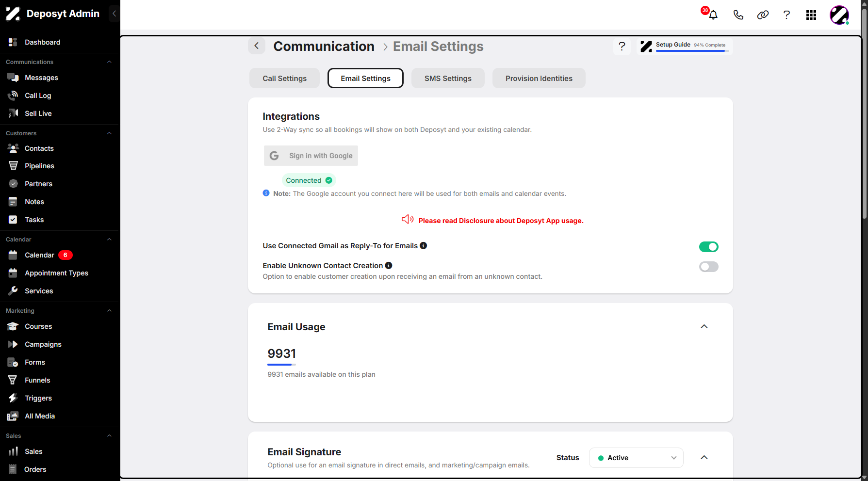The width and height of the screenshot is (868, 481).
Task: Open help question mark in top bar
Action: click(786, 15)
